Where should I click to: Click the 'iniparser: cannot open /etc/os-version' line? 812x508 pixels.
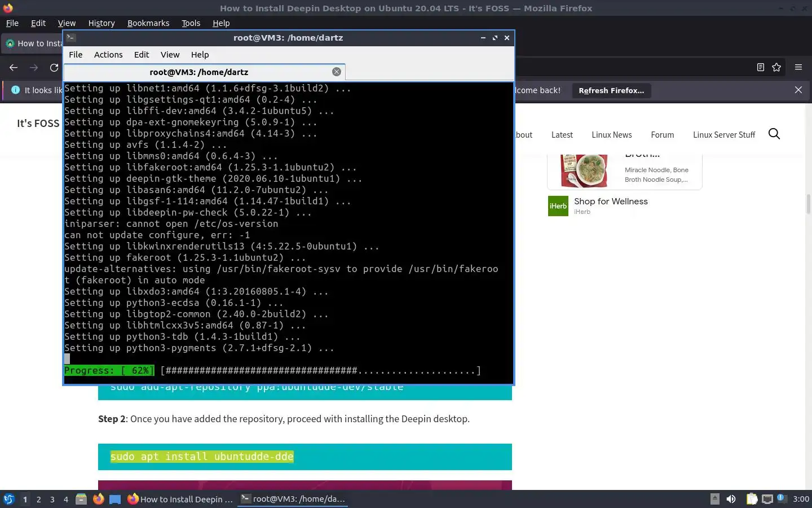[171, 224]
